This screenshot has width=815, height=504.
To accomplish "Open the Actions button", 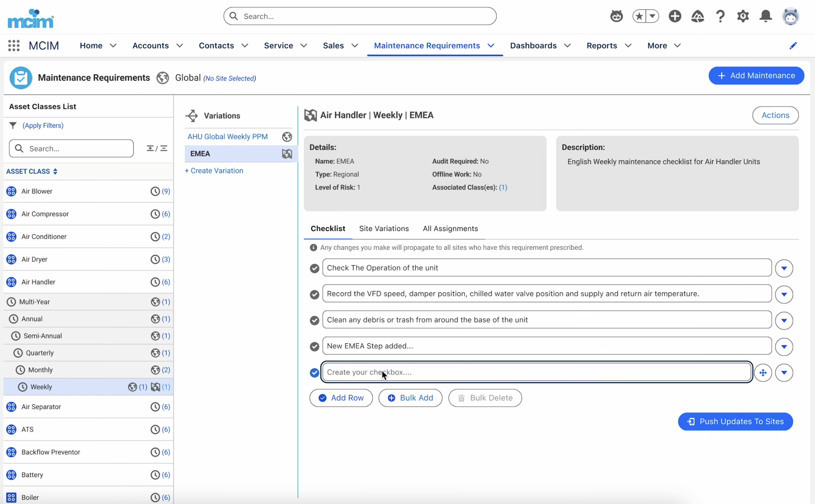I will pyautogui.click(x=775, y=115).
